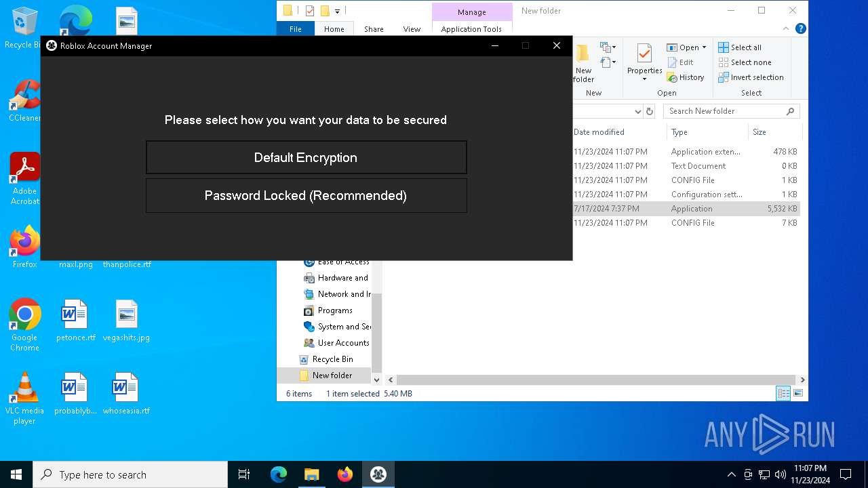Refresh the Explorer address bar
The height and width of the screenshot is (488, 868).
[650, 111]
